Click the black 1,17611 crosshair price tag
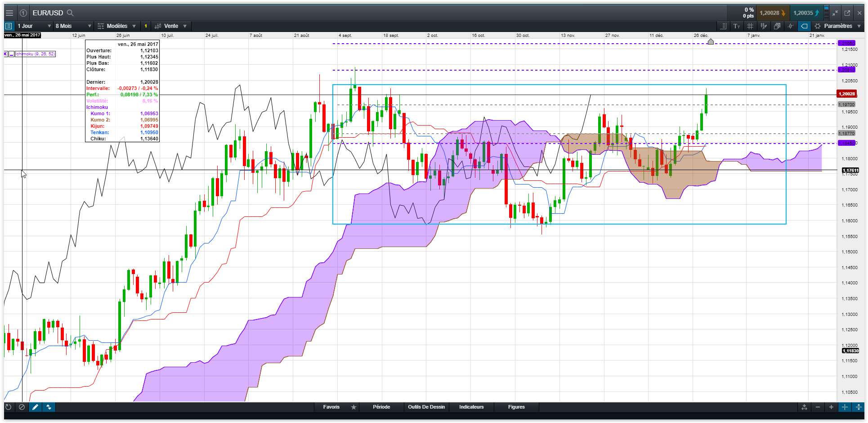 coord(850,171)
